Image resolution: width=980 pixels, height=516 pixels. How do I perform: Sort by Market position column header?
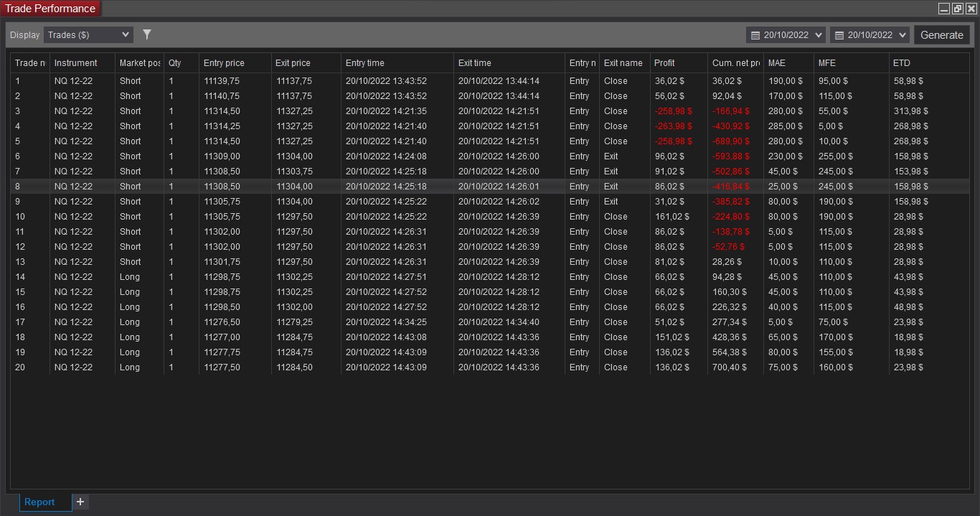[x=139, y=63]
